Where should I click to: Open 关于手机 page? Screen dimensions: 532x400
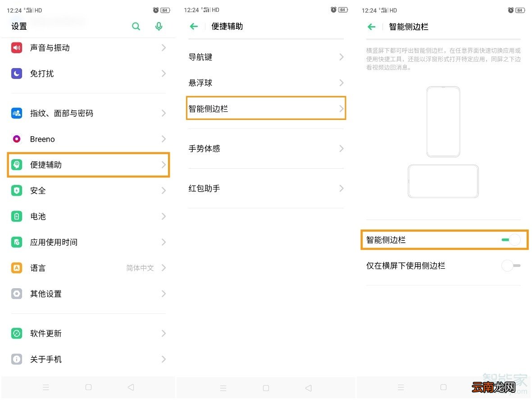[88, 359]
